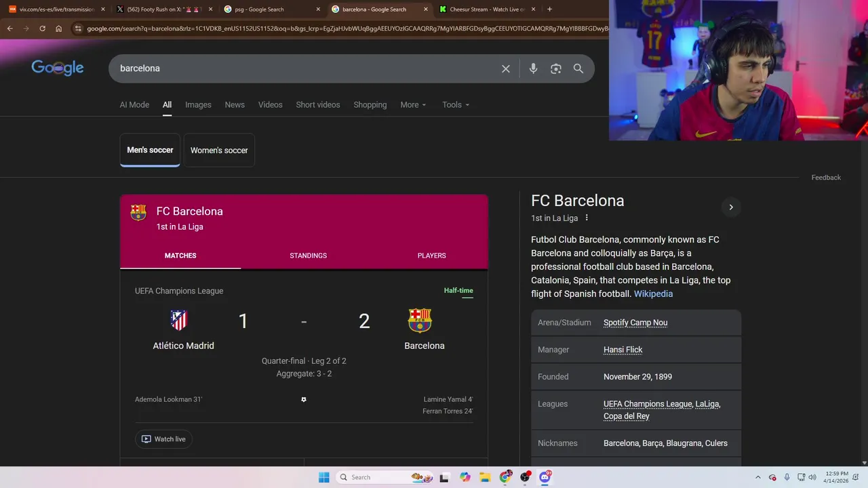
Task: Click the Aggregate: 3 - 2 text
Action: [304, 374]
